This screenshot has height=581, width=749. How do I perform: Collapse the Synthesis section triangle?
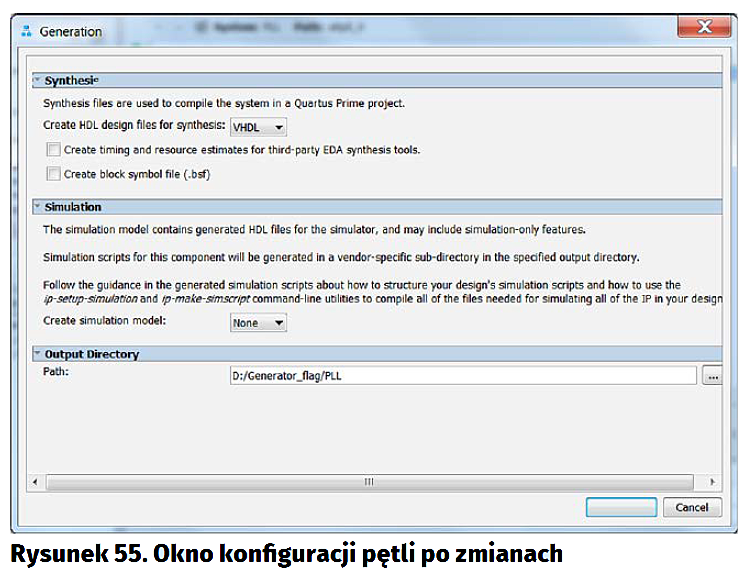click(x=37, y=81)
